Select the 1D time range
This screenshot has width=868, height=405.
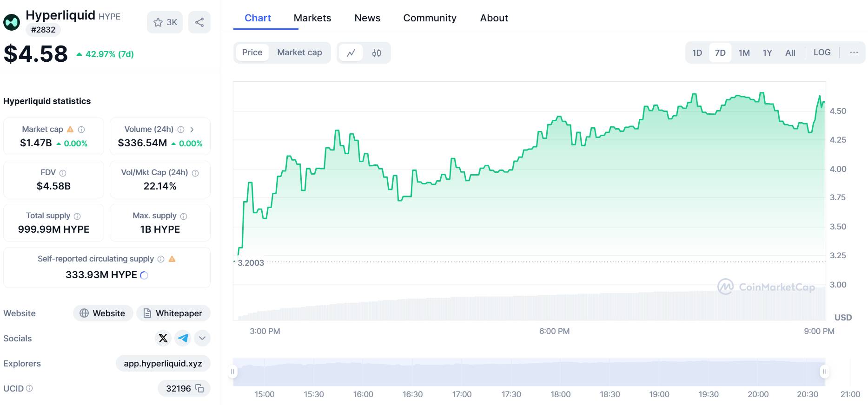697,52
